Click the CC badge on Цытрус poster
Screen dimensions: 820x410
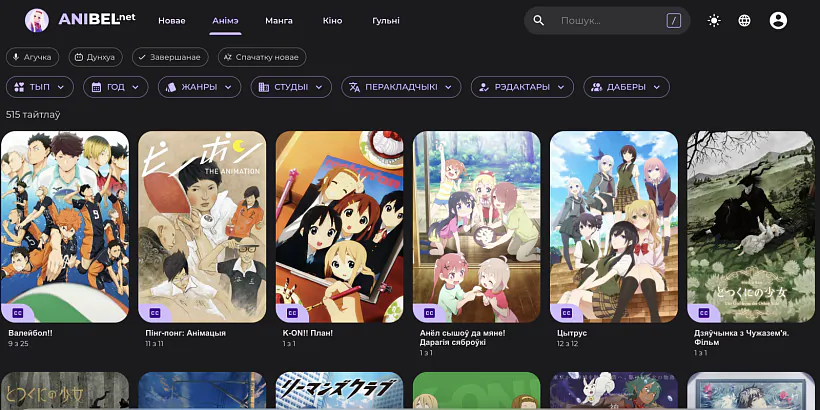[x=566, y=311]
